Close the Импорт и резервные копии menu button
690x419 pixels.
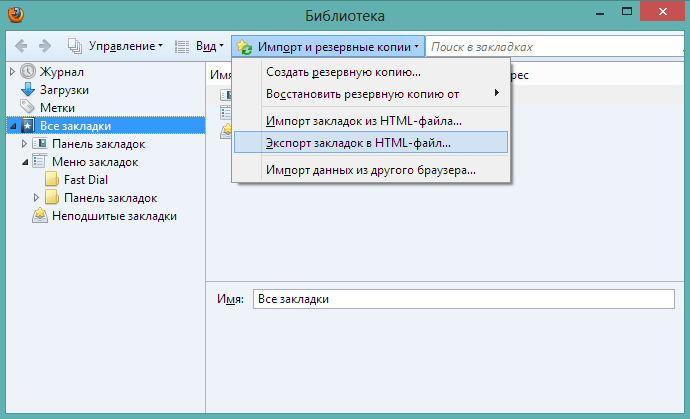point(328,46)
